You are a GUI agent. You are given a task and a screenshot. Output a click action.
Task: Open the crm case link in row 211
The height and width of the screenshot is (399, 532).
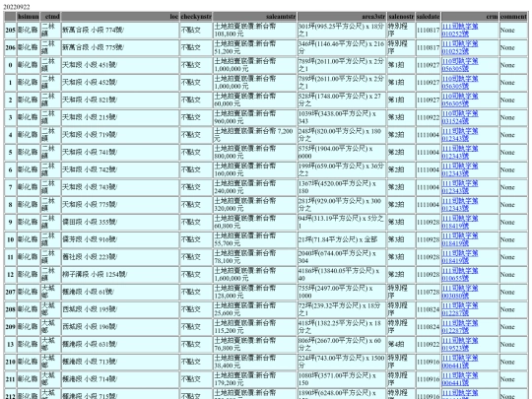click(460, 379)
